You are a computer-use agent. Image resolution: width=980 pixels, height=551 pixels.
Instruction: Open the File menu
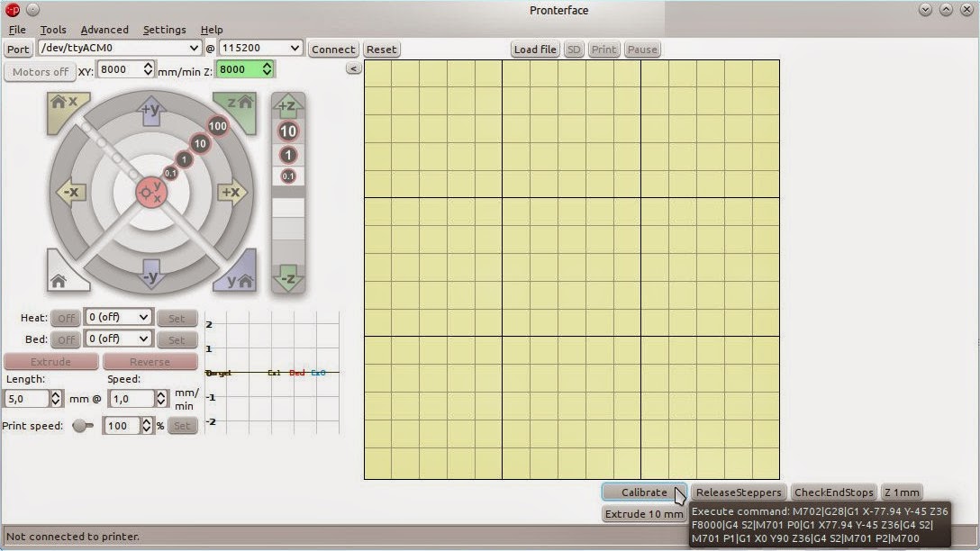point(17,30)
